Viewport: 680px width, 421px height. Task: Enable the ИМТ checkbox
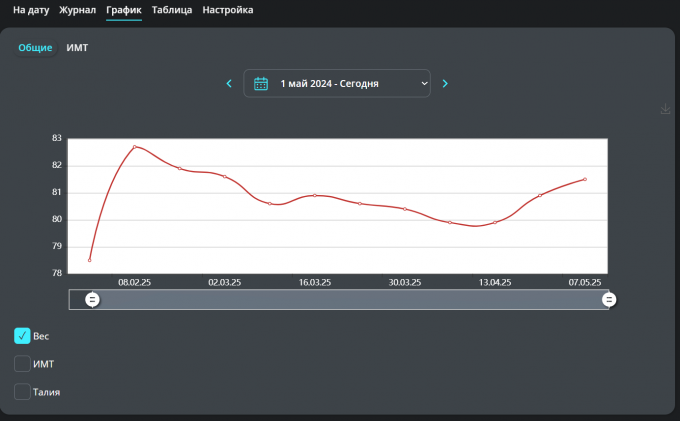pos(22,364)
